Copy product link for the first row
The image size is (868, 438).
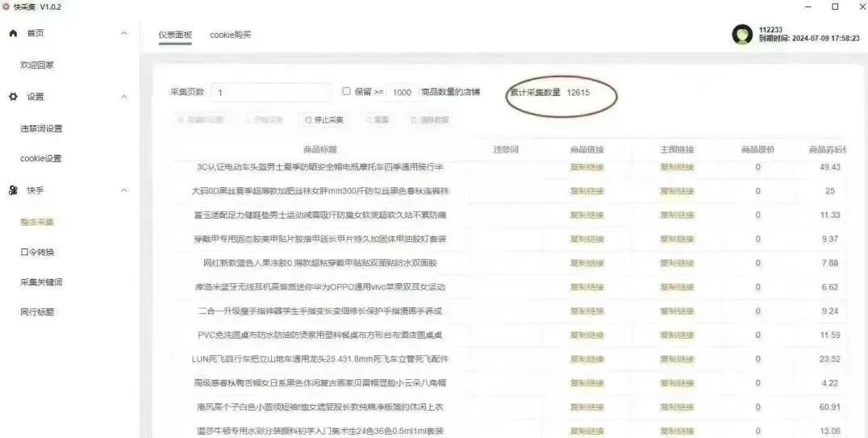pyautogui.click(x=586, y=168)
